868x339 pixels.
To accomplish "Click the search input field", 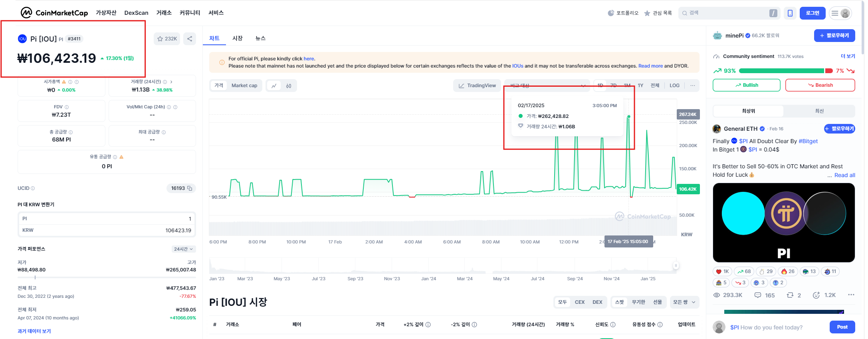I will 729,13.
